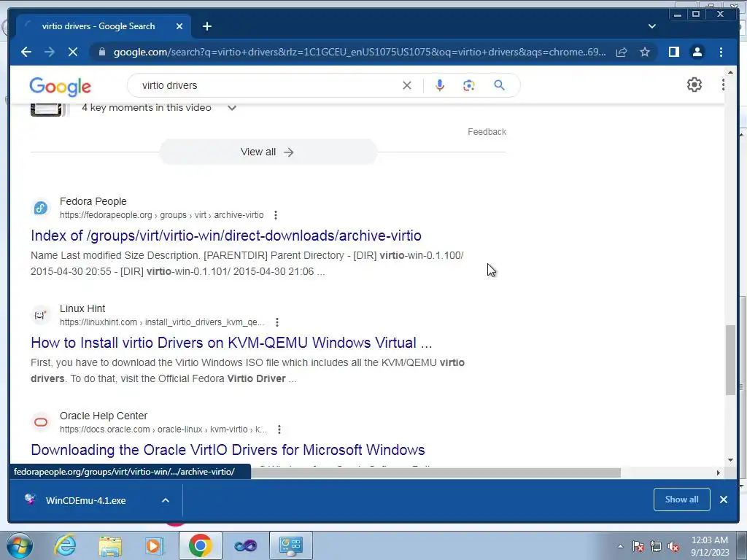
Task: Open Windows Media Player from taskbar
Action: coord(155,545)
